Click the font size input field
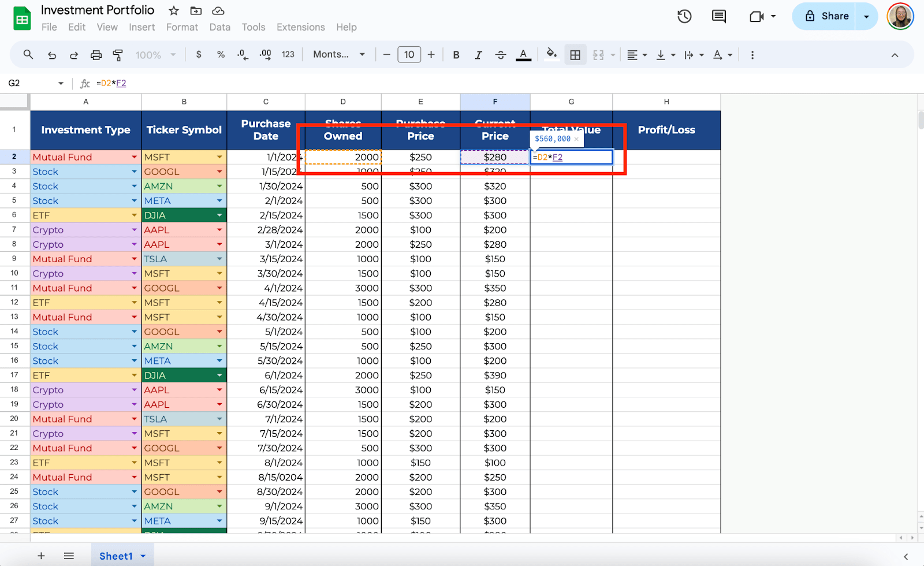Viewport: 924px width, 566px height. 409,55
